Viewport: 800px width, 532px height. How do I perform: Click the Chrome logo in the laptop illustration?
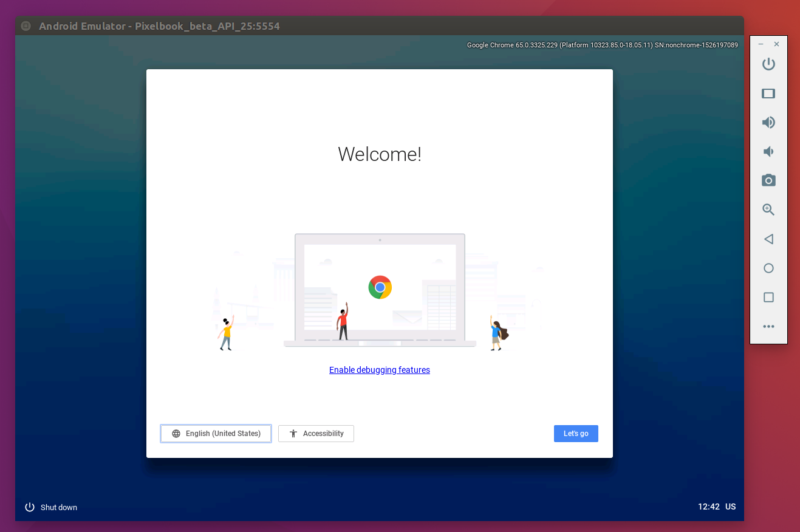point(380,287)
